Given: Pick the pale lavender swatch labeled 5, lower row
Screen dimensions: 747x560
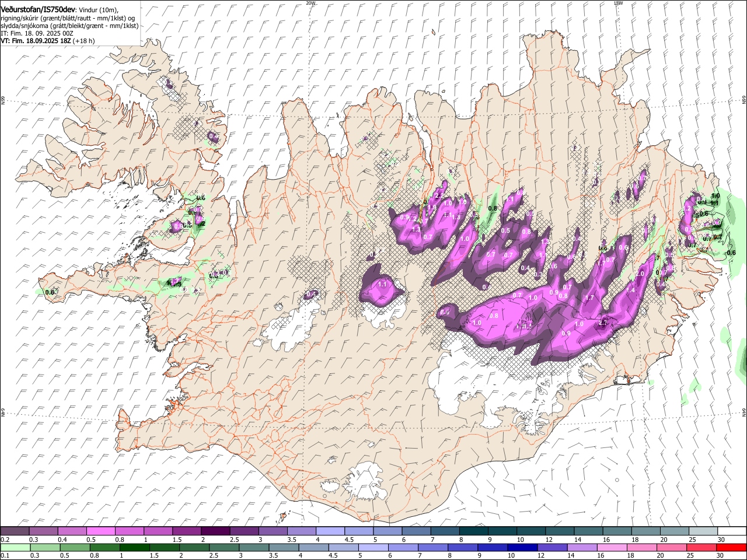Looking at the screenshot, I should coord(373,547).
